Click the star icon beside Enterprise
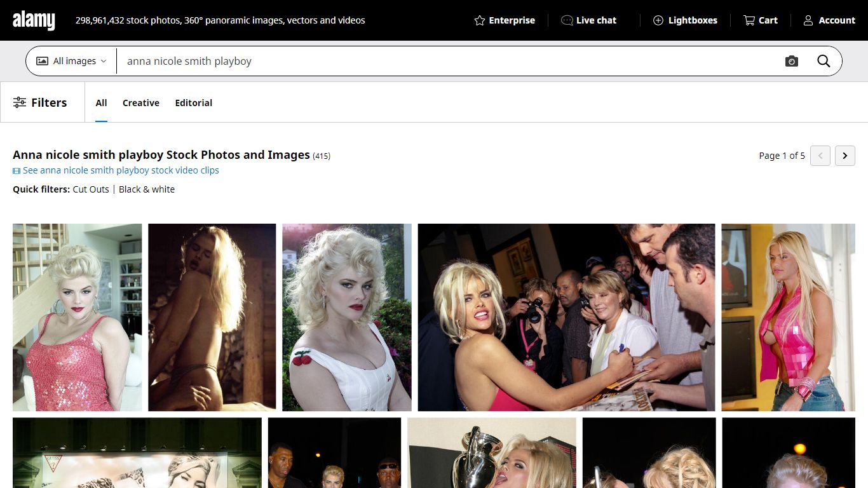The image size is (868, 488). pyautogui.click(x=480, y=20)
